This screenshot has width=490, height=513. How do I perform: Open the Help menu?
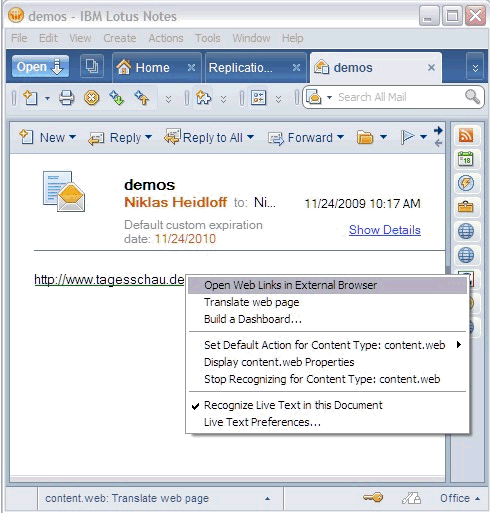click(x=292, y=38)
